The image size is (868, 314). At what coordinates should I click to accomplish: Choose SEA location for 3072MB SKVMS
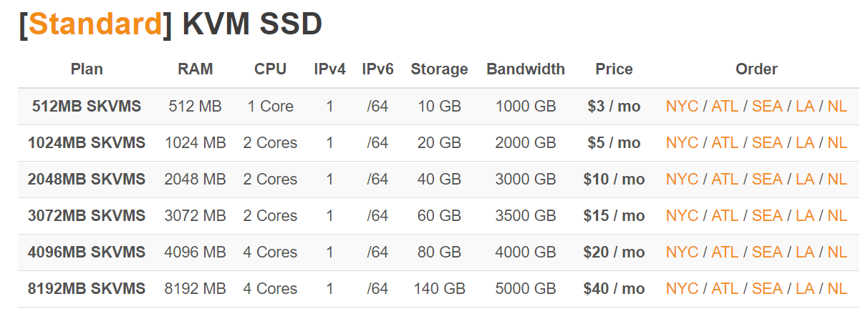[x=767, y=216]
